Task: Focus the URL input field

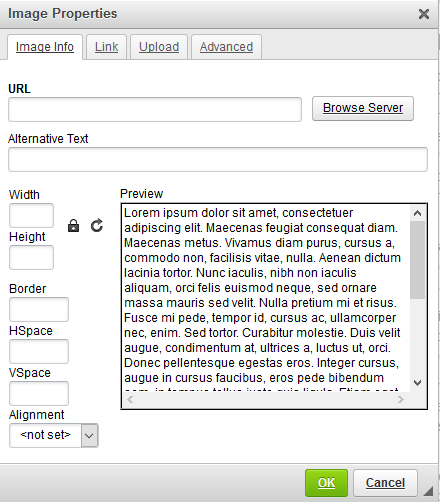Action: 155,109
